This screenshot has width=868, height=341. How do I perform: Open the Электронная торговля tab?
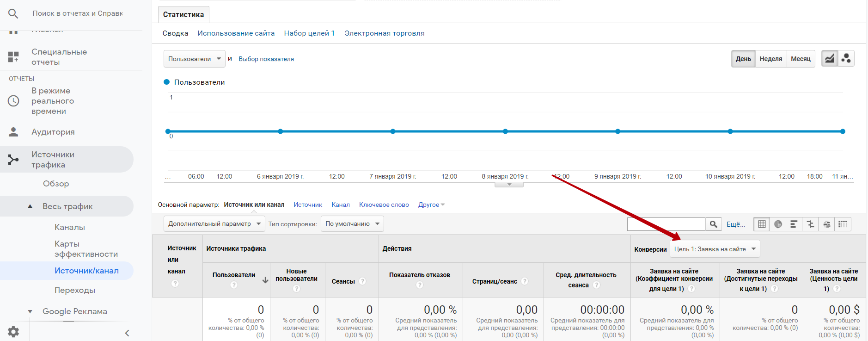click(x=384, y=33)
